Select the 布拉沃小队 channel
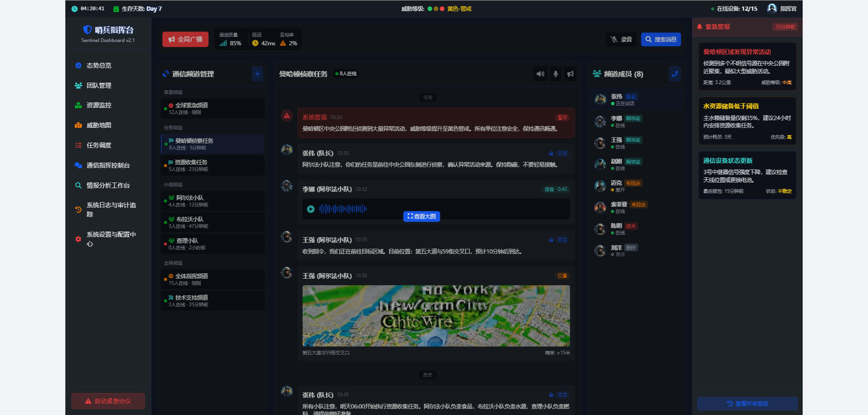Image resolution: width=868 pixels, height=415 pixels. (213, 222)
